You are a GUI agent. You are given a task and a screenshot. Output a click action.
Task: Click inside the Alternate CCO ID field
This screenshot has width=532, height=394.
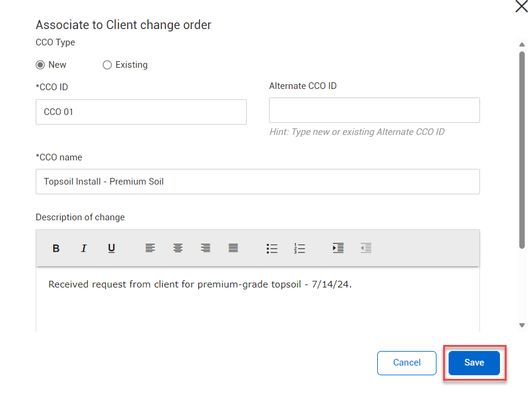374,110
